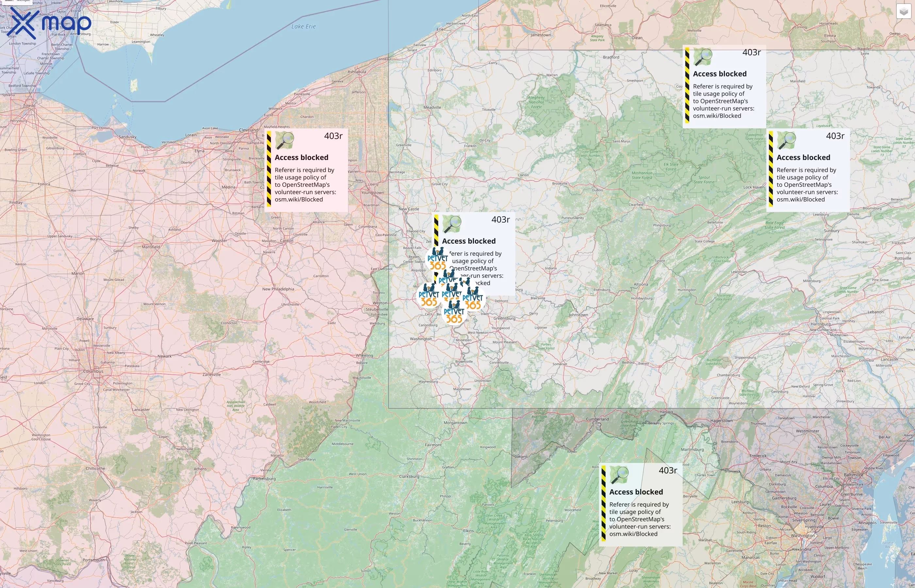The height and width of the screenshot is (588, 915).
Task: Click the Wheeling label
Action: click(364, 355)
